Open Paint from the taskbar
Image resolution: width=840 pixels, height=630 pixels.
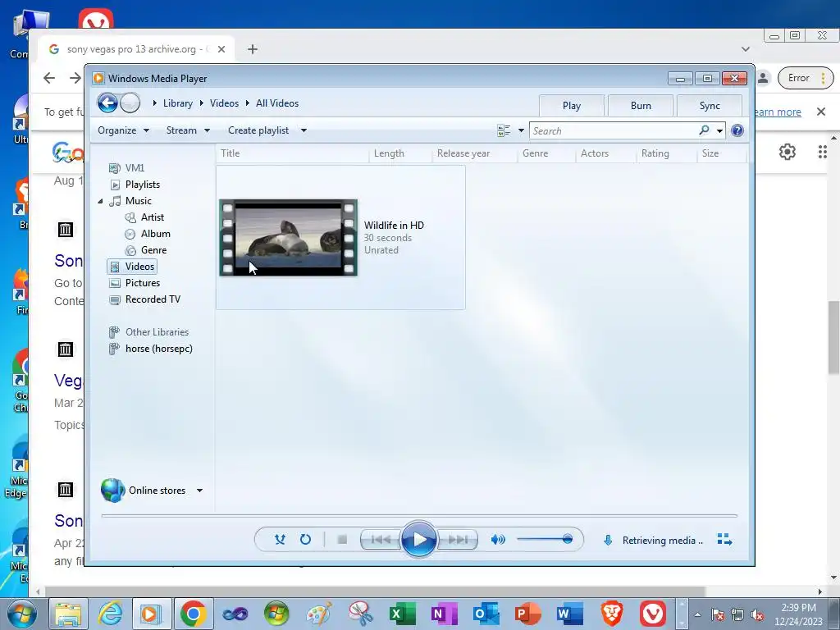click(319, 614)
